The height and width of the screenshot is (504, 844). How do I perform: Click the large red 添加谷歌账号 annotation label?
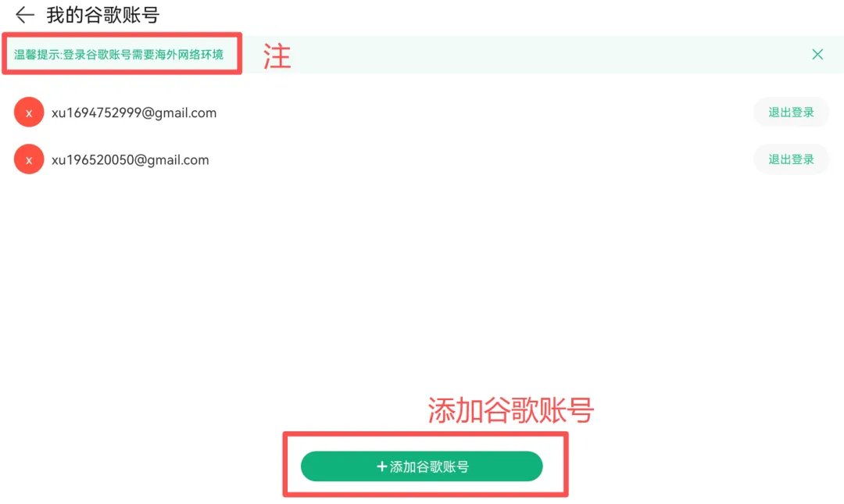click(x=510, y=410)
